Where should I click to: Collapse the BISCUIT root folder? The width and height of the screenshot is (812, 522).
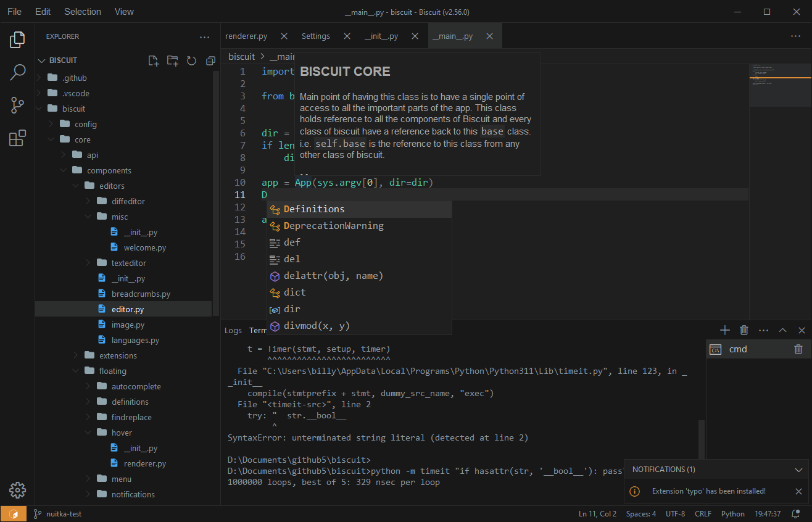tap(42, 60)
